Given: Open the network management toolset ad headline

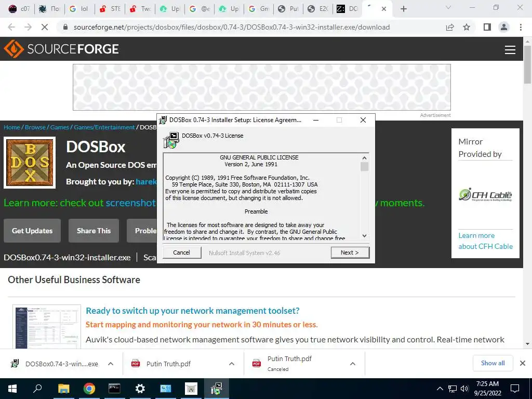Looking at the screenshot, I should click(192, 311).
